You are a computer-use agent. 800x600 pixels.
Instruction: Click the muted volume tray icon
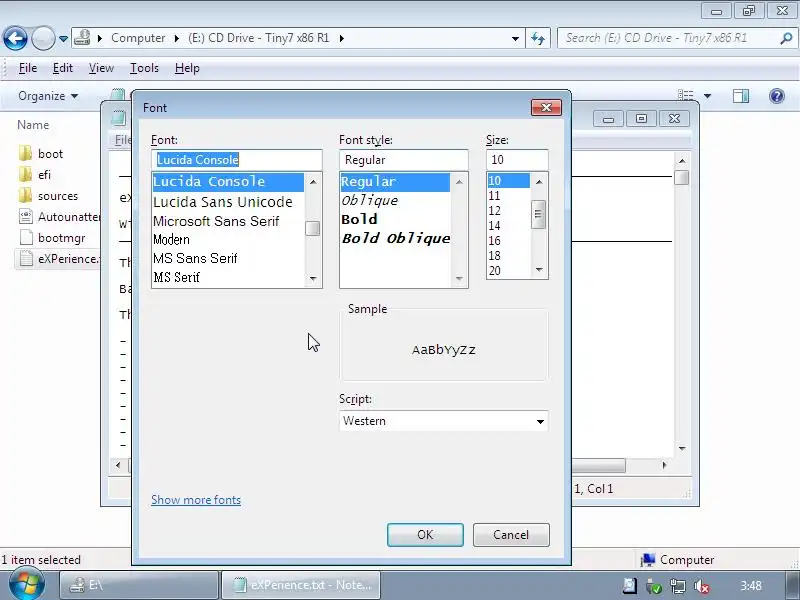703,586
